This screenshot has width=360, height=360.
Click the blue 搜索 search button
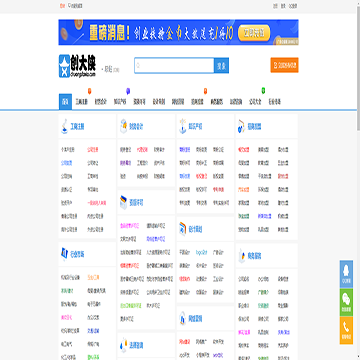point(222,66)
